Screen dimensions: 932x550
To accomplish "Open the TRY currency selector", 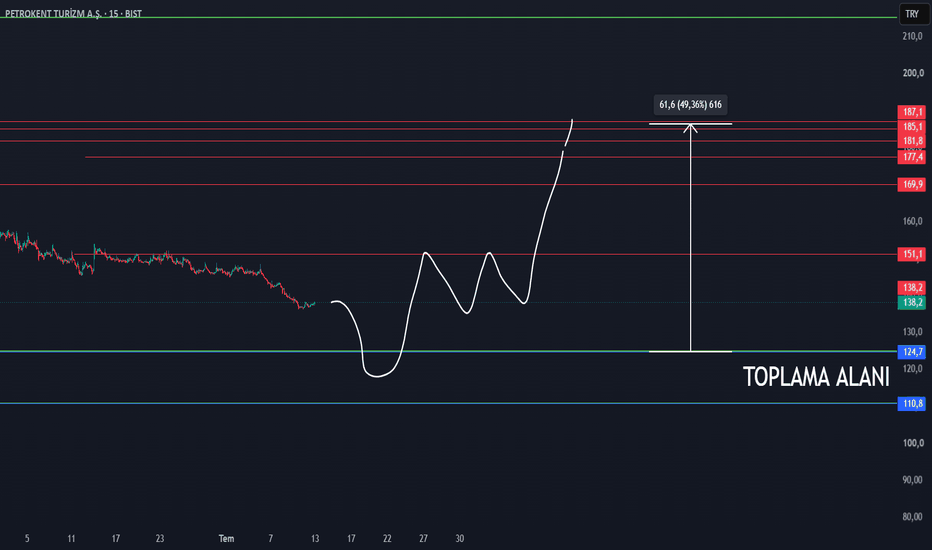I will pos(912,14).
